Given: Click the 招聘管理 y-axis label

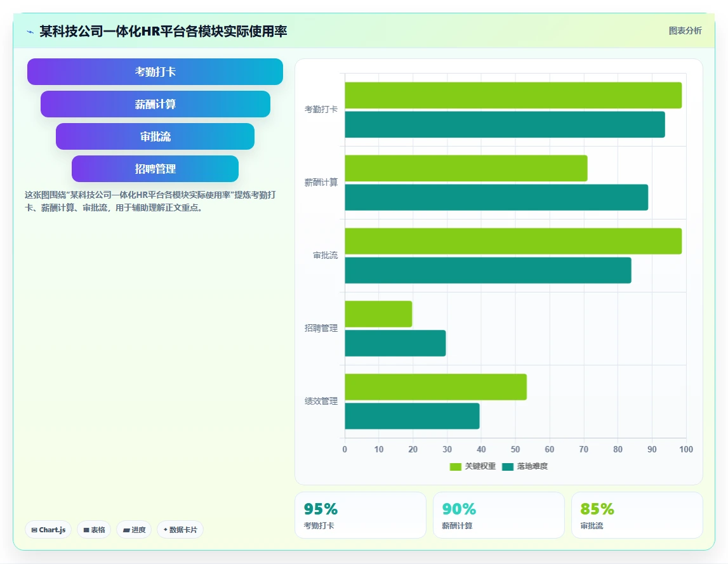Looking at the screenshot, I should (321, 328).
